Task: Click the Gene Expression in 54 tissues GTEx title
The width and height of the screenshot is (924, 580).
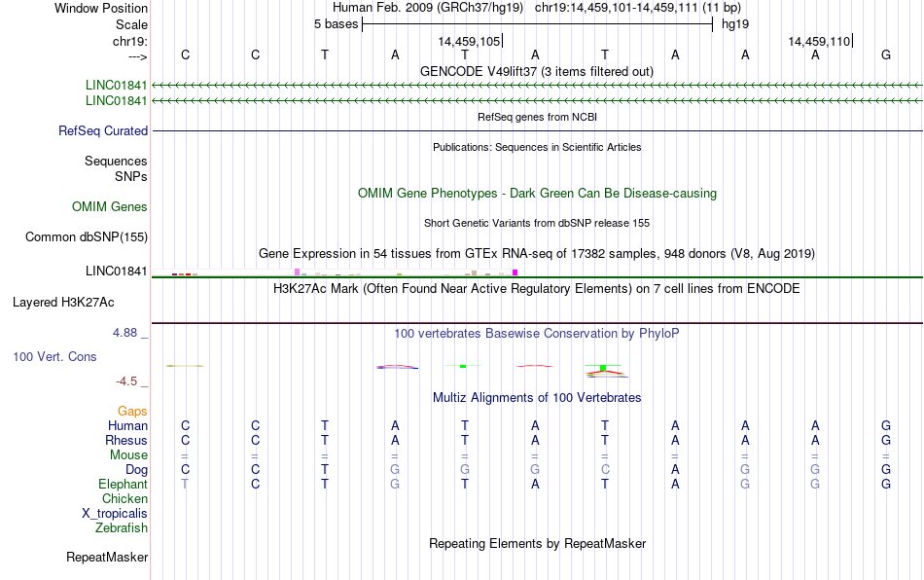Action: coord(537,253)
